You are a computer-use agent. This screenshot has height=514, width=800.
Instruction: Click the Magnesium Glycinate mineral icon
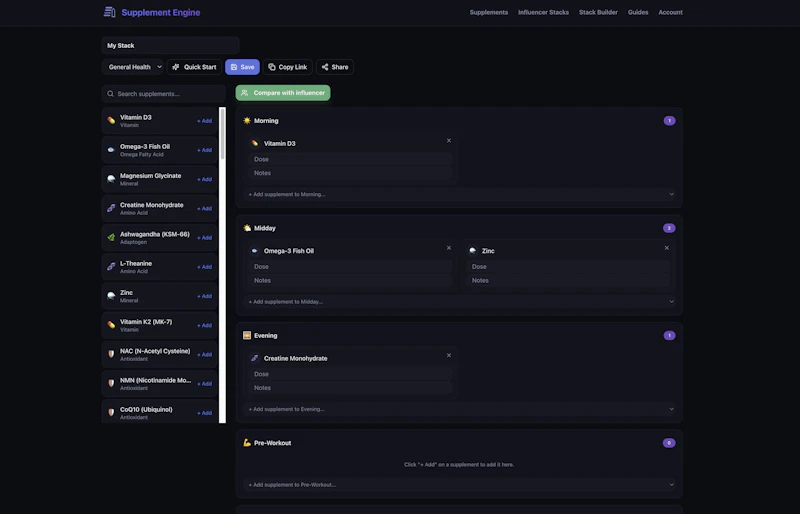tap(111, 179)
